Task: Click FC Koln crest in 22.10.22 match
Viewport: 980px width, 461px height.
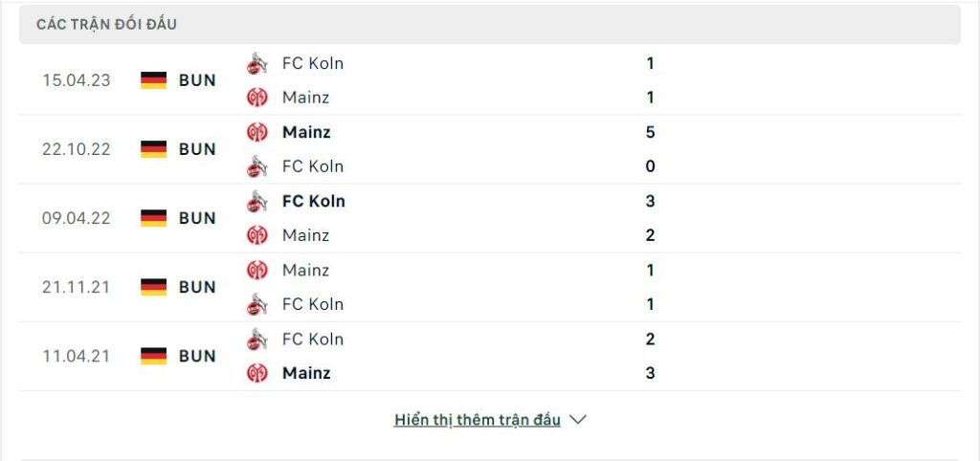Action: click(256, 166)
